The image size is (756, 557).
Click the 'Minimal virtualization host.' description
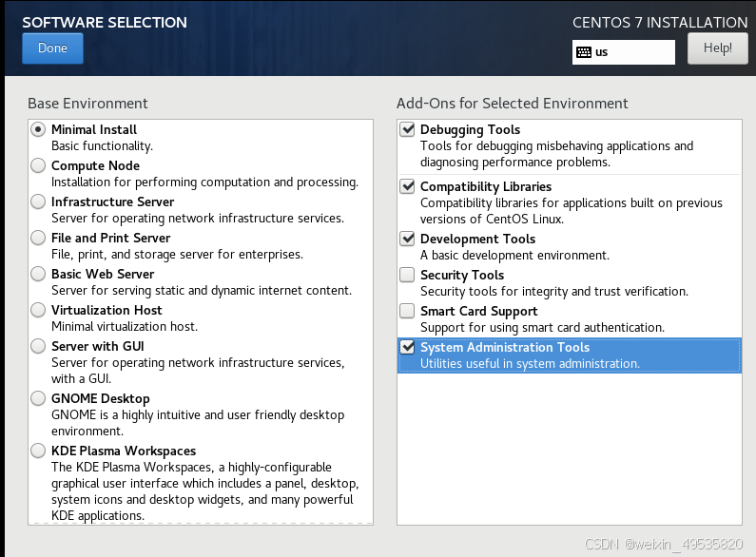(125, 327)
